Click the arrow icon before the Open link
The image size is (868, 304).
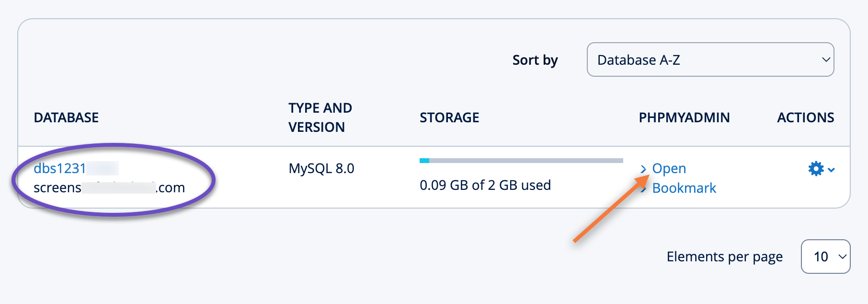pyautogui.click(x=644, y=168)
